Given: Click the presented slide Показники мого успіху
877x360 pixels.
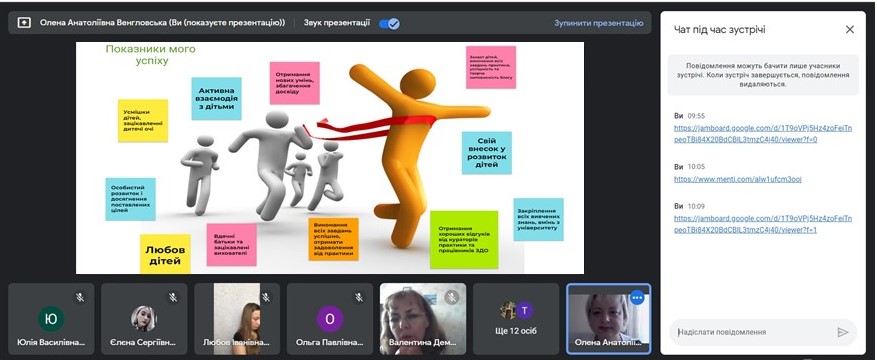Looking at the screenshot, I should (329, 158).
